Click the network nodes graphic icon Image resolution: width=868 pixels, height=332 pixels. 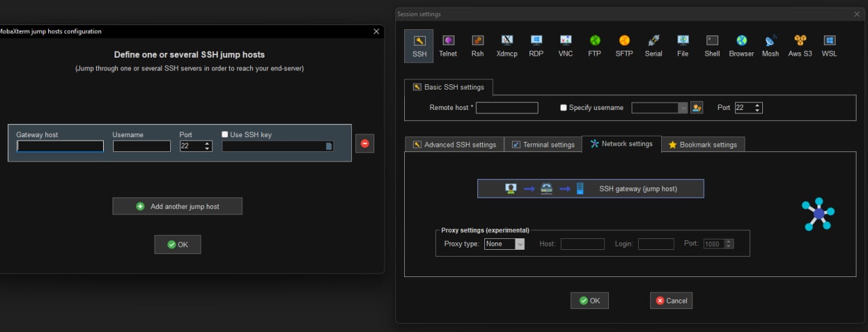(x=818, y=214)
